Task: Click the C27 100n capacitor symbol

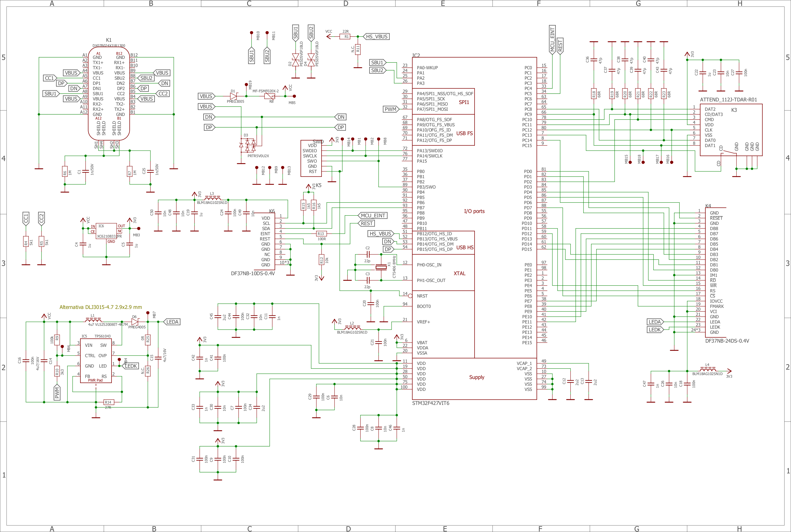Action: click(739, 73)
